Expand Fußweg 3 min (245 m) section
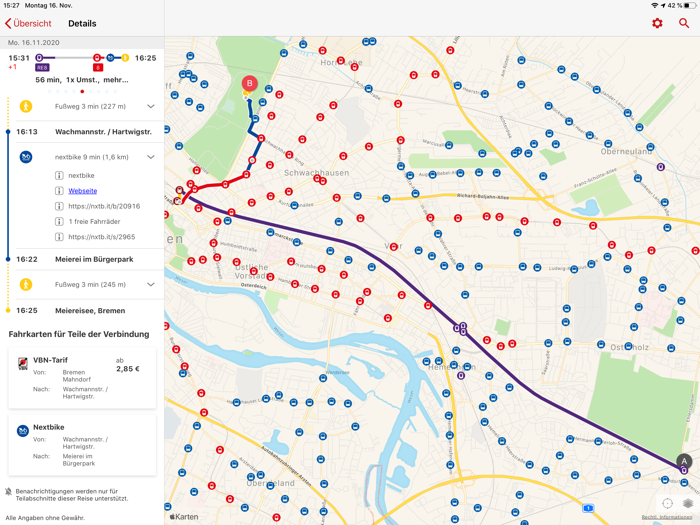Image resolution: width=700 pixels, height=525 pixels. 151,284
